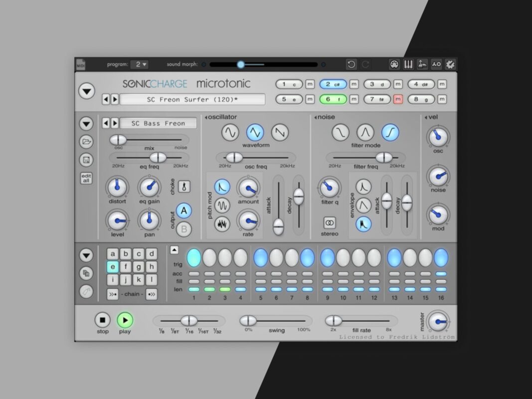
Task: Open drum patch folder icon
Action: pos(86,142)
